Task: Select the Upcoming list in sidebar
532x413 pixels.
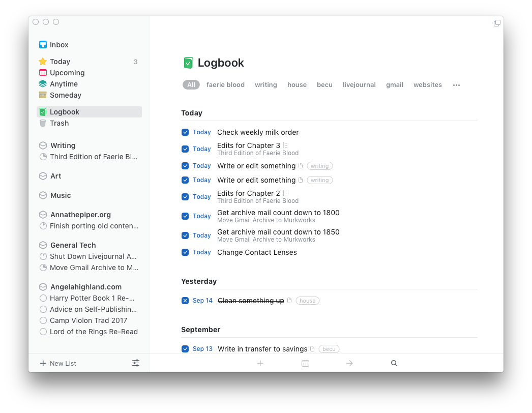Action: click(67, 73)
